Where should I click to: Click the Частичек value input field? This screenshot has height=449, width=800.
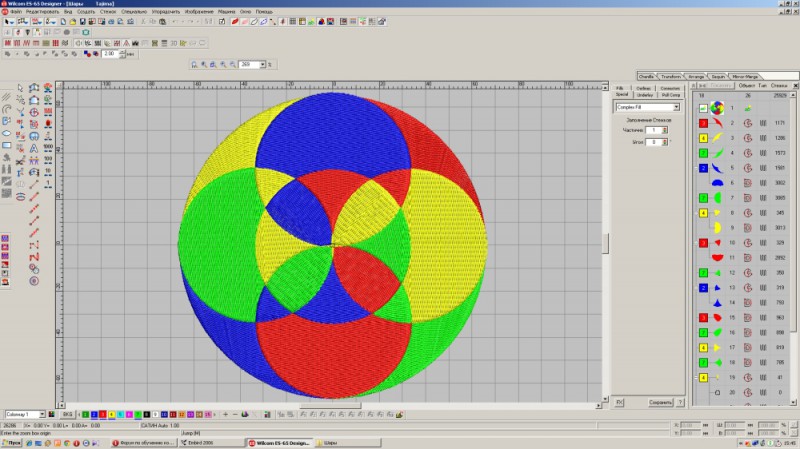(654, 130)
